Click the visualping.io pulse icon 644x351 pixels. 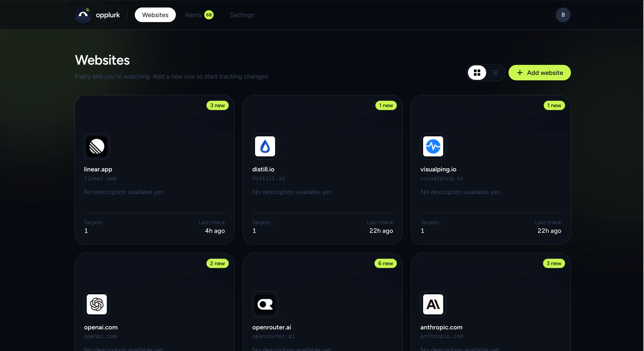tap(433, 146)
